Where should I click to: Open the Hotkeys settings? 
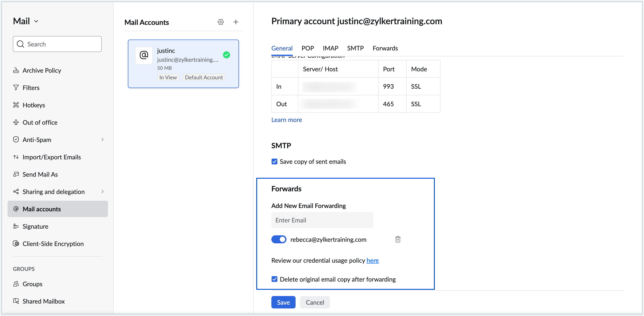point(34,105)
